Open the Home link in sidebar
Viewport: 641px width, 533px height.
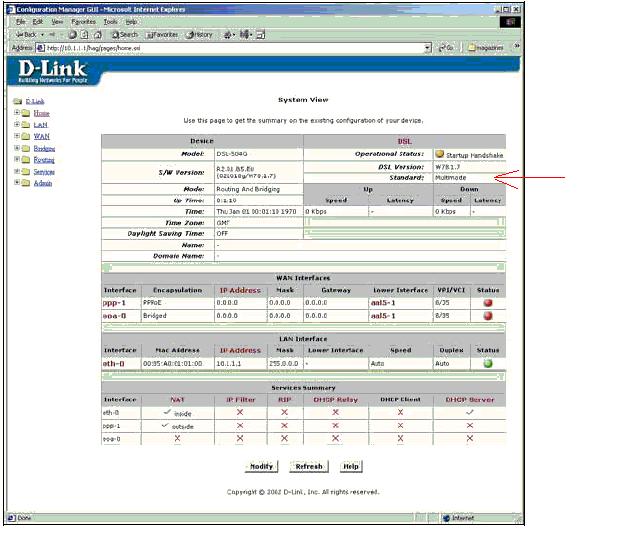tap(41, 113)
